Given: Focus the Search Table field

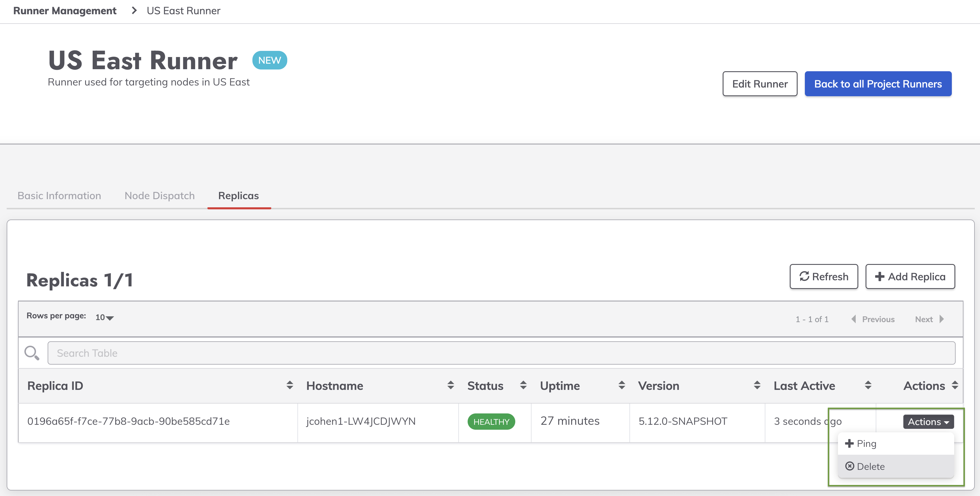Looking at the screenshot, I should coord(501,353).
